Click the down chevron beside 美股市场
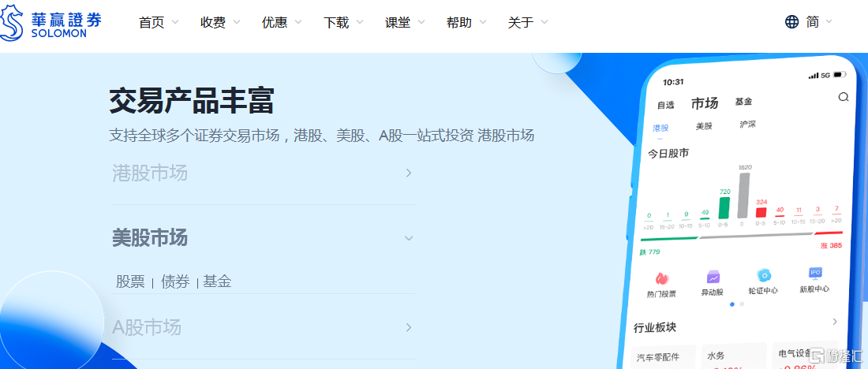 pos(409,238)
